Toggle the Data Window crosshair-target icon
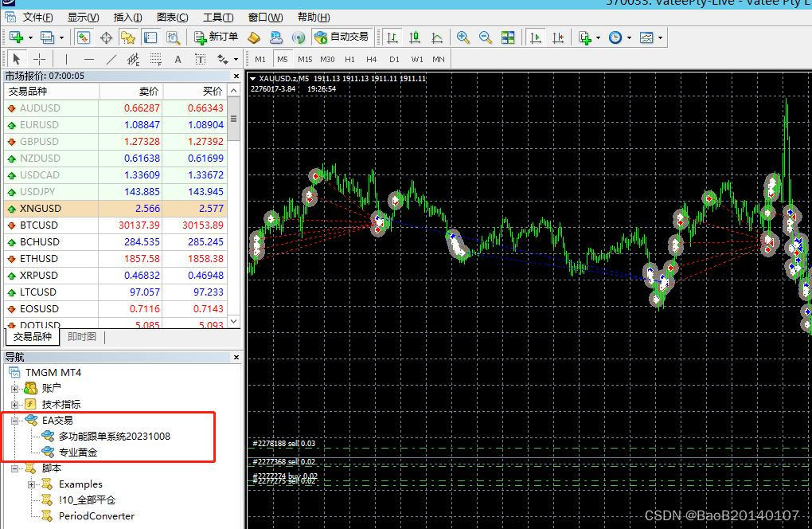The image size is (812, 529). [x=106, y=37]
